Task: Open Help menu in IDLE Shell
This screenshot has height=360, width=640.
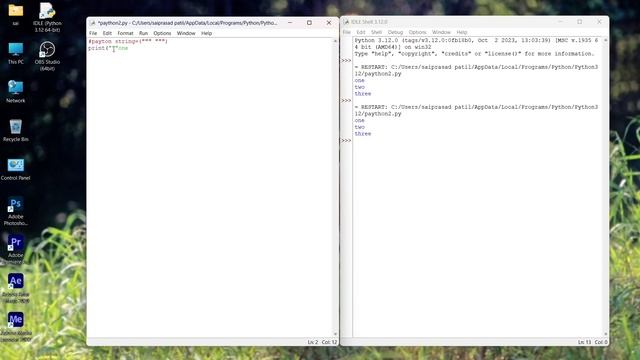Action: (x=462, y=32)
